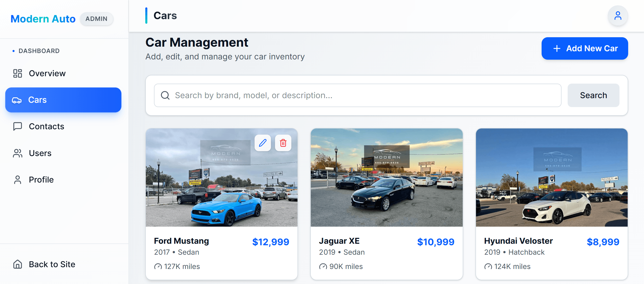
Task: Click the Modern Auto logo text
Action: [x=43, y=19]
